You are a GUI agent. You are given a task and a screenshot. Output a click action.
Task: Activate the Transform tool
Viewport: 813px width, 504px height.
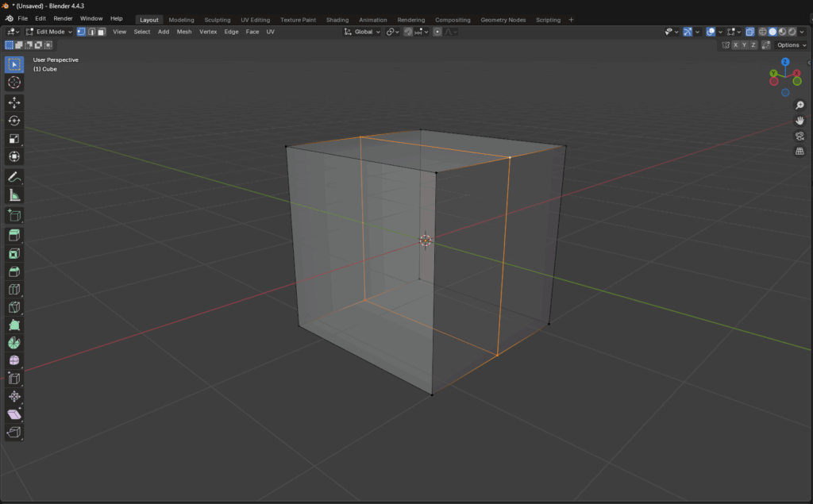coord(14,156)
